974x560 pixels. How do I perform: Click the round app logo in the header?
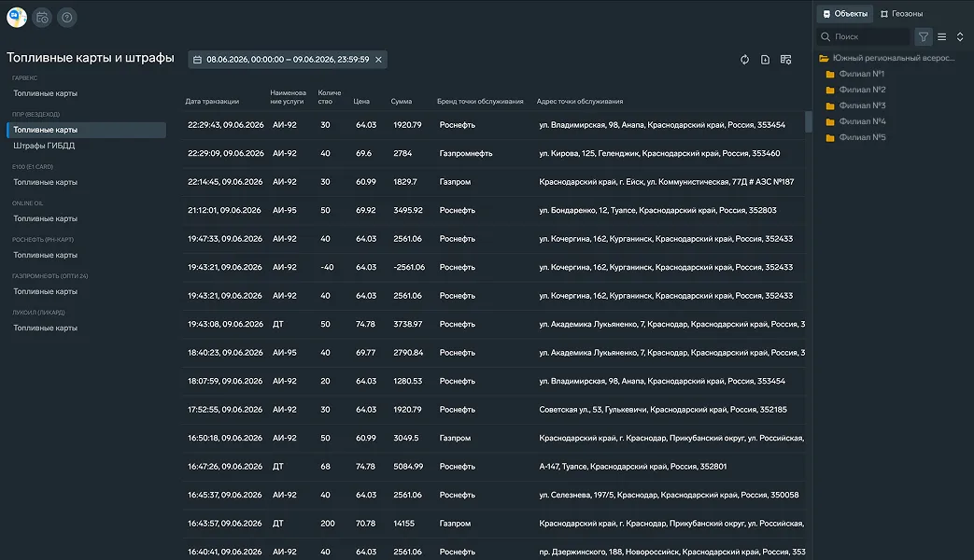pos(17,18)
